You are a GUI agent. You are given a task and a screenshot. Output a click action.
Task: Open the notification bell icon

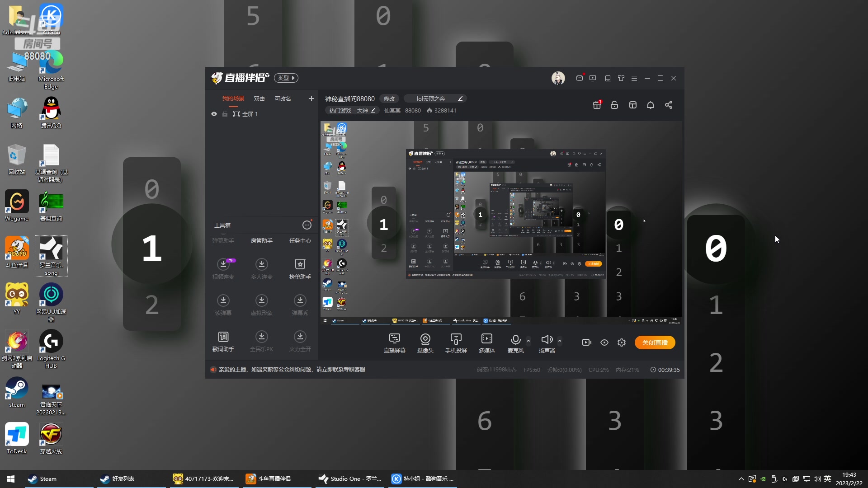(x=651, y=105)
